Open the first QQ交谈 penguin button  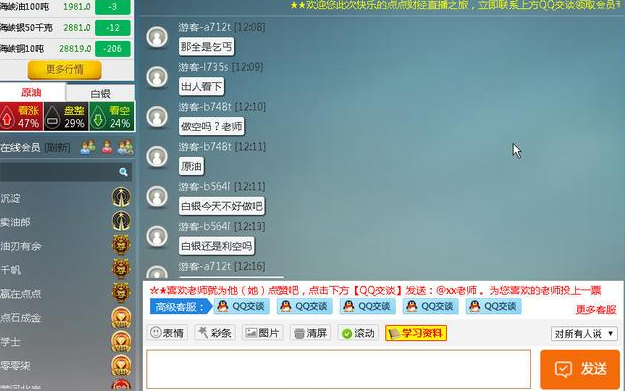242,306
